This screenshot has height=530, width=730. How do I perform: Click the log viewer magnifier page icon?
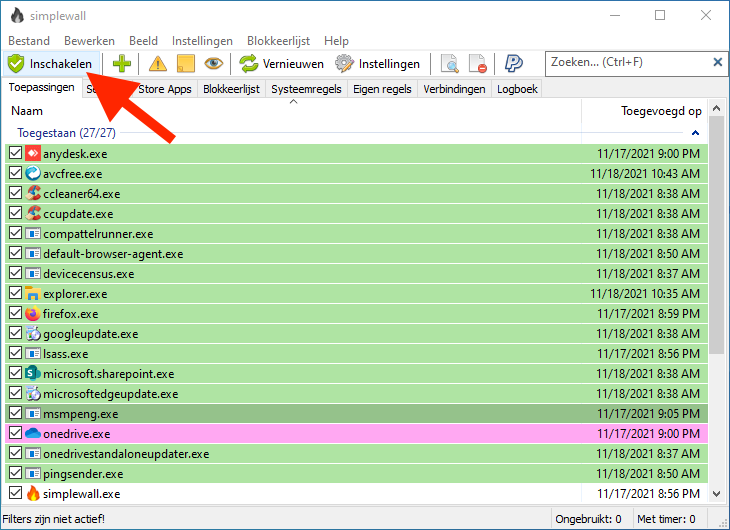pyautogui.click(x=450, y=64)
